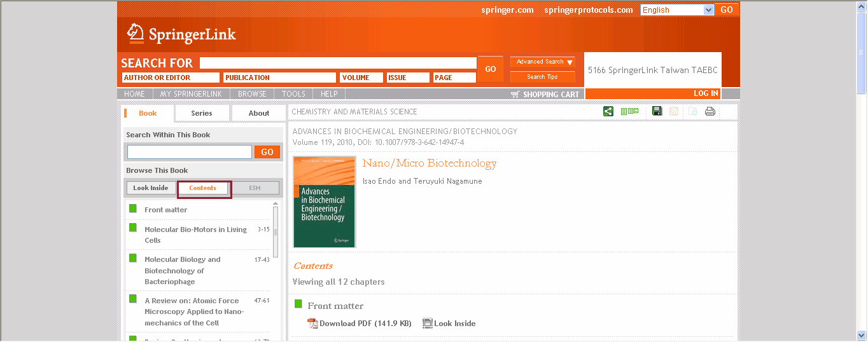Open A Review on: Atomic Force Microscopy chapter
868x342 pixels.
[194, 311]
